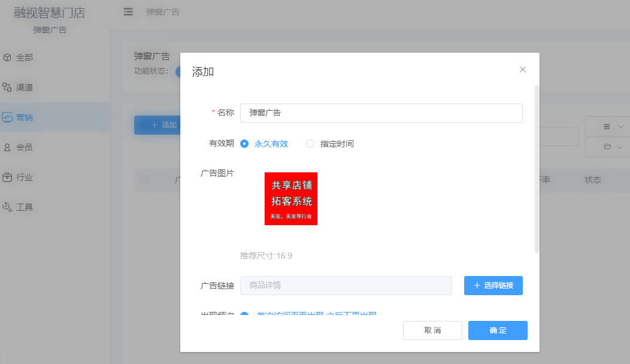Viewport: 630px width, 364px height.
Task: Click the chart icon beside 营销
Action: tap(7, 117)
